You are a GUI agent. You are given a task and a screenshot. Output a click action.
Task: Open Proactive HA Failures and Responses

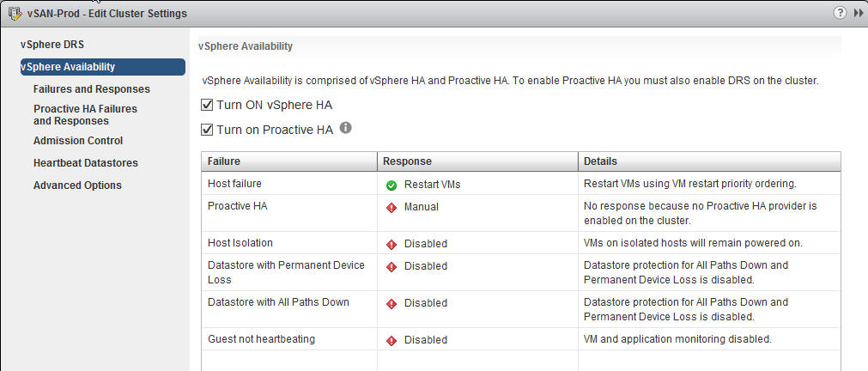pos(85,114)
